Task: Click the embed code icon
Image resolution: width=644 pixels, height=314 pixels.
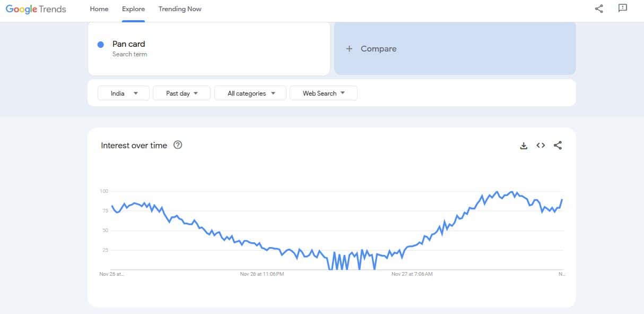Action: pyautogui.click(x=541, y=146)
